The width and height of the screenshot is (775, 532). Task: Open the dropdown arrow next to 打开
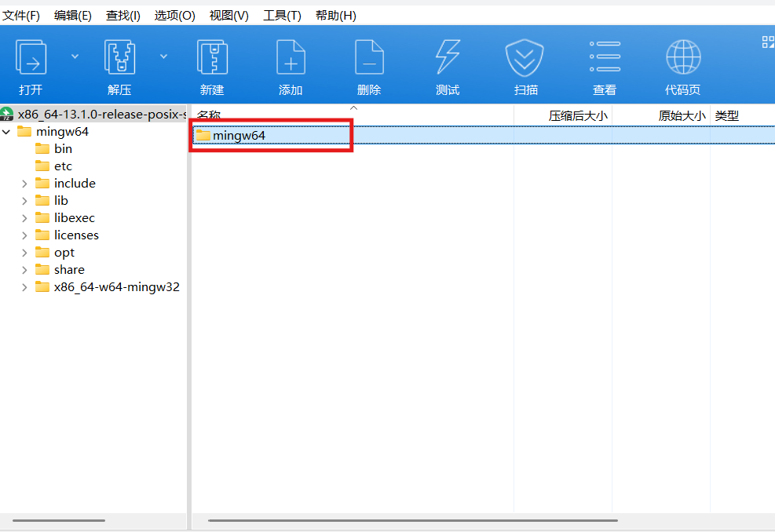[x=75, y=56]
